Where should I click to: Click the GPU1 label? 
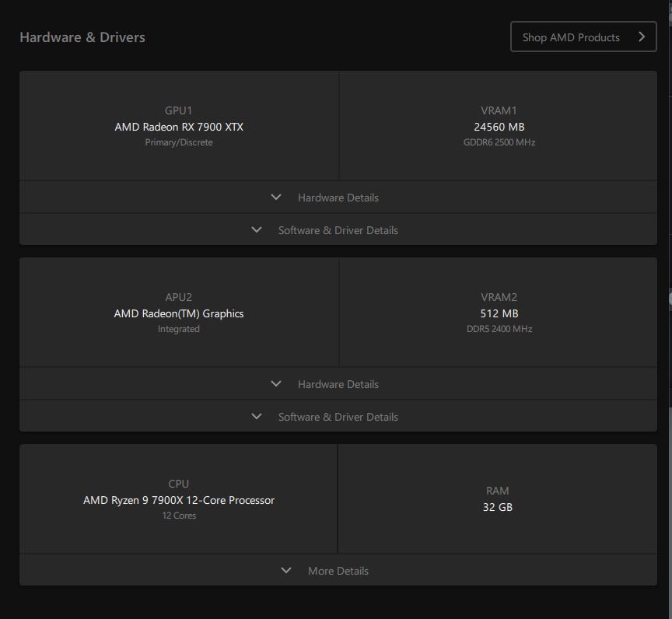pos(178,110)
